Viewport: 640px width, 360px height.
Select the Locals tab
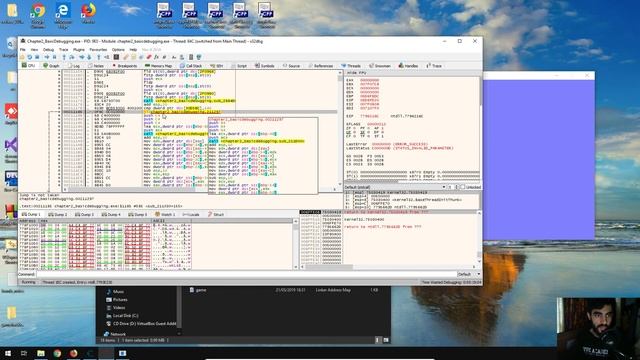(x=191, y=214)
